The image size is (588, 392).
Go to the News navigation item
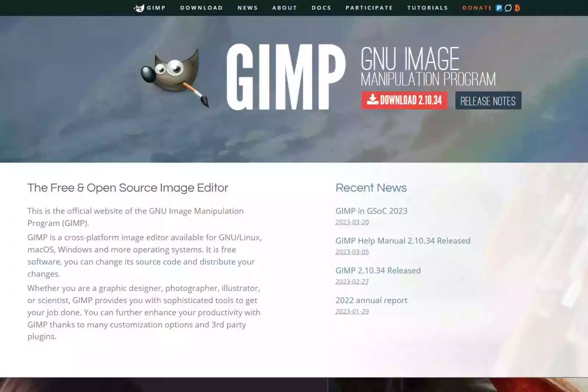click(247, 8)
